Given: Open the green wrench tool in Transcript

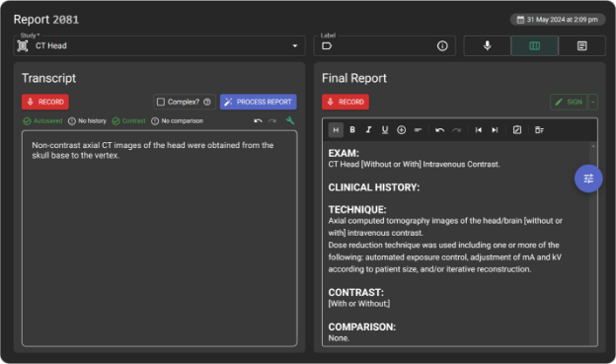Looking at the screenshot, I should pyautogui.click(x=290, y=121).
